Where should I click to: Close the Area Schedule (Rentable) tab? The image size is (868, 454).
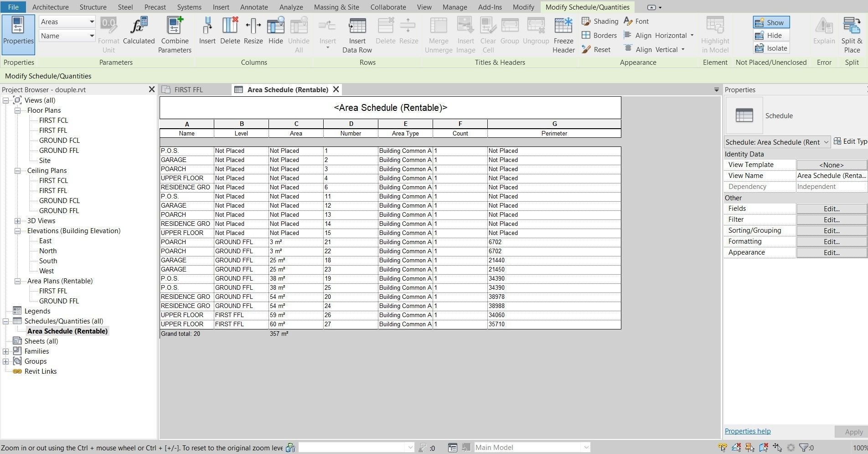(336, 89)
